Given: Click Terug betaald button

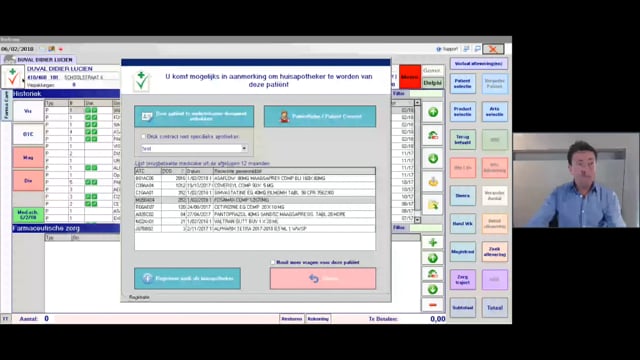Looking at the screenshot, I should [463, 140].
